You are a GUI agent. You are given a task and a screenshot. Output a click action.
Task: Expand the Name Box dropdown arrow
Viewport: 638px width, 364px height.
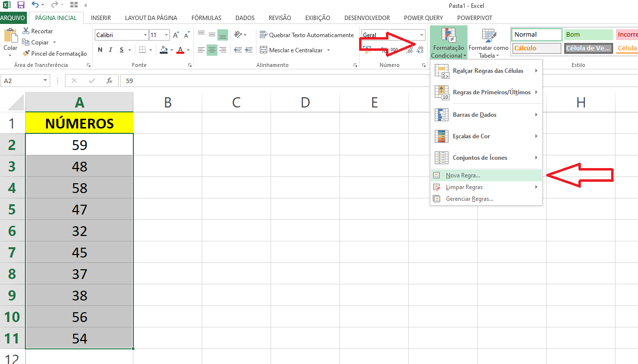tap(45, 81)
